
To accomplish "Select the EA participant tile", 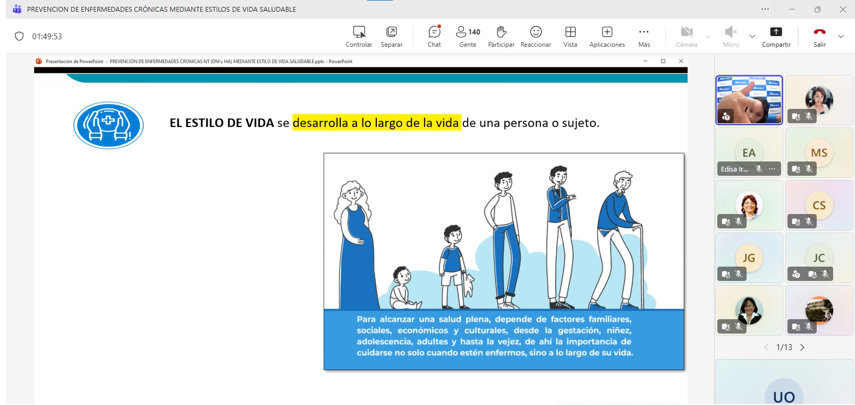I will [x=749, y=153].
